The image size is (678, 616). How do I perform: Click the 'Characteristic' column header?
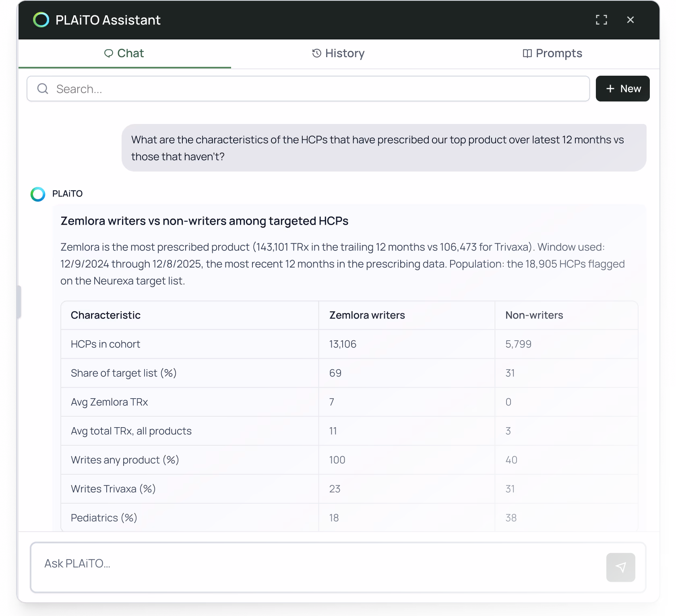(x=105, y=315)
